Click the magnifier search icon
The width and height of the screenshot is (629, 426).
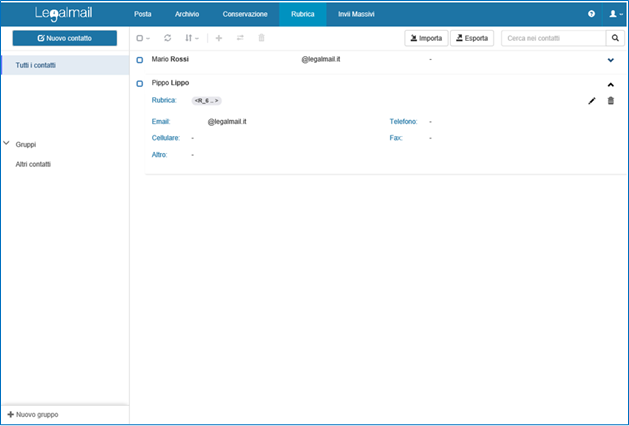pyautogui.click(x=615, y=38)
